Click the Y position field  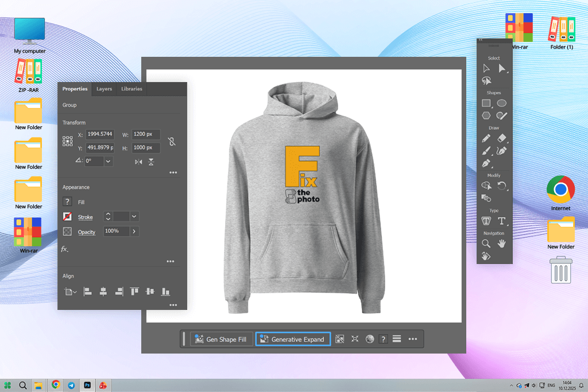tap(100, 148)
